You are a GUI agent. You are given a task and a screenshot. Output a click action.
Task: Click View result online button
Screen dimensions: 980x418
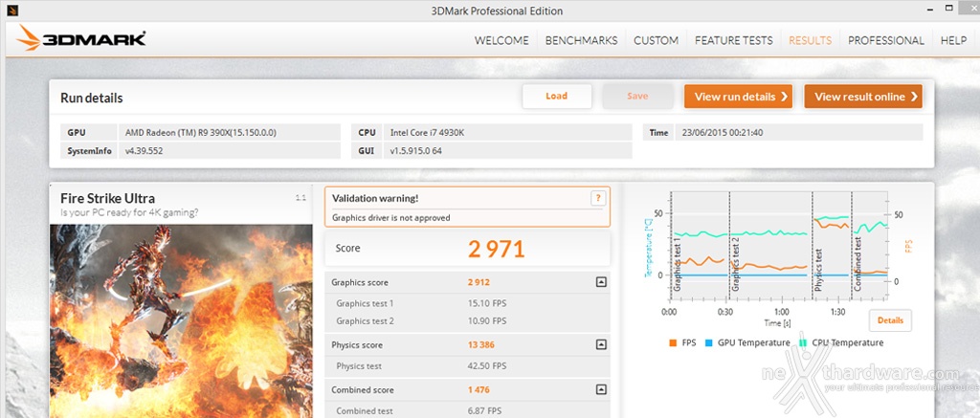pos(863,97)
